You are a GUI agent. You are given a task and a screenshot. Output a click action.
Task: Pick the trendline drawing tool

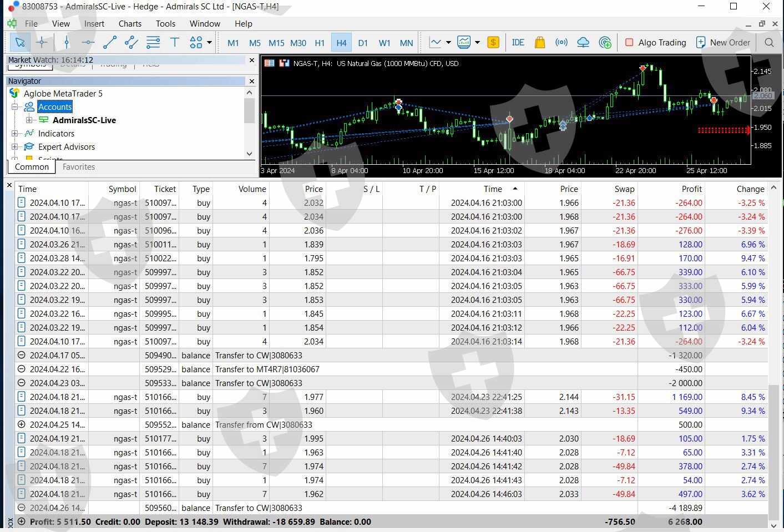click(110, 43)
